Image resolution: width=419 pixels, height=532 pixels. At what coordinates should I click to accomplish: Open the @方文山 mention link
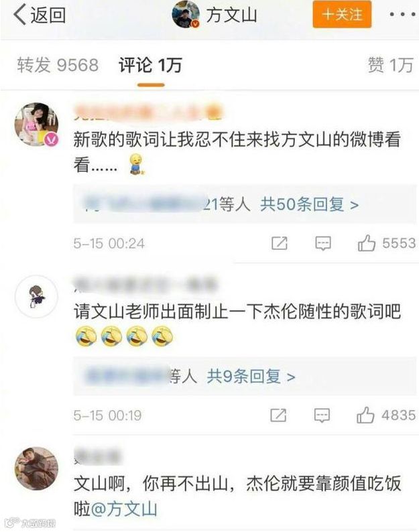pyautogui.click(x=124, y=509)
